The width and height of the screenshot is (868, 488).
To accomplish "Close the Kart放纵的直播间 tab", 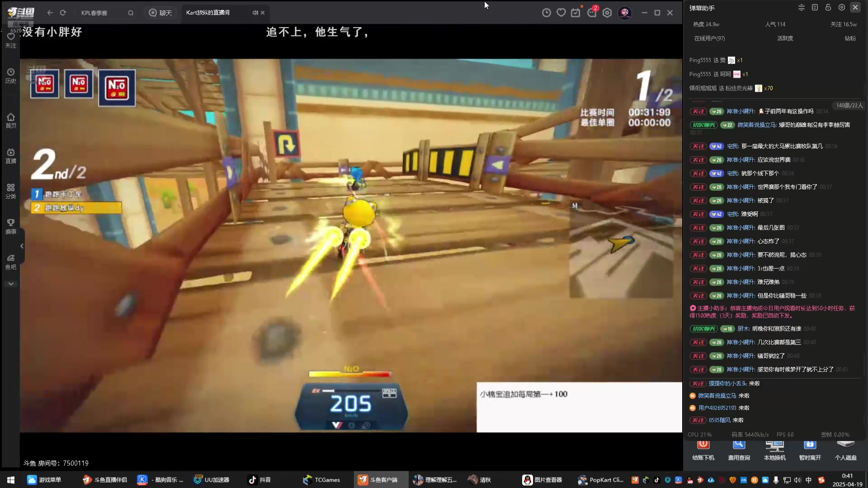I will (x=263, y=13).
